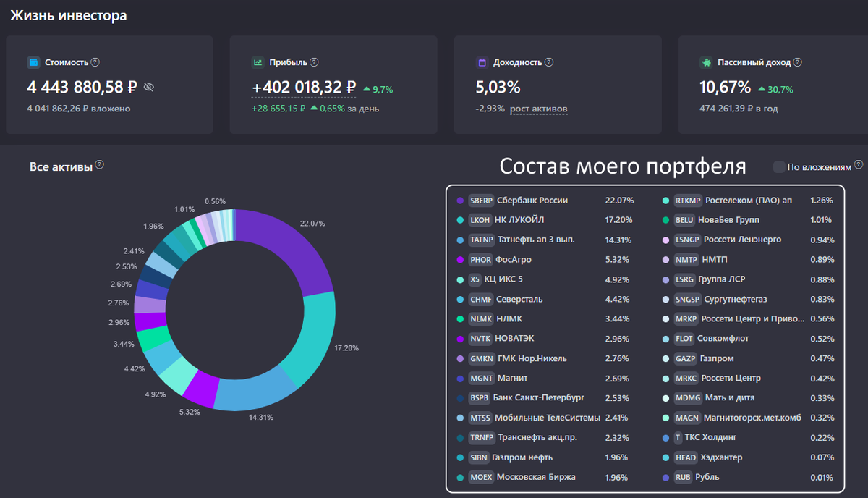The image size is (868, 498).
Task: Click the MTSS ticker badge
Action: (480, 418)
